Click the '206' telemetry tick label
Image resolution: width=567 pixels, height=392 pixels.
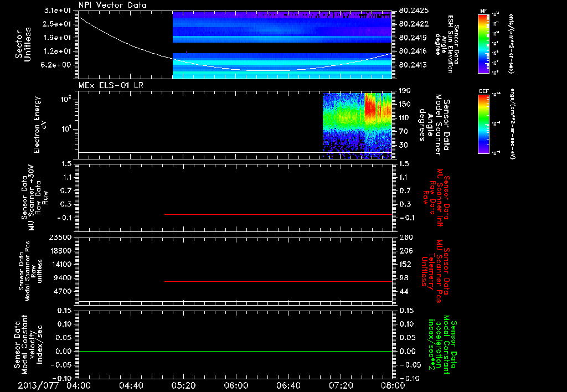click(x=406, y=251)
